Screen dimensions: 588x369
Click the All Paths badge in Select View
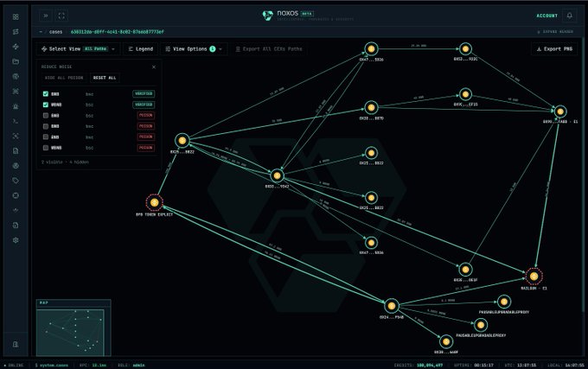[96, 49]
